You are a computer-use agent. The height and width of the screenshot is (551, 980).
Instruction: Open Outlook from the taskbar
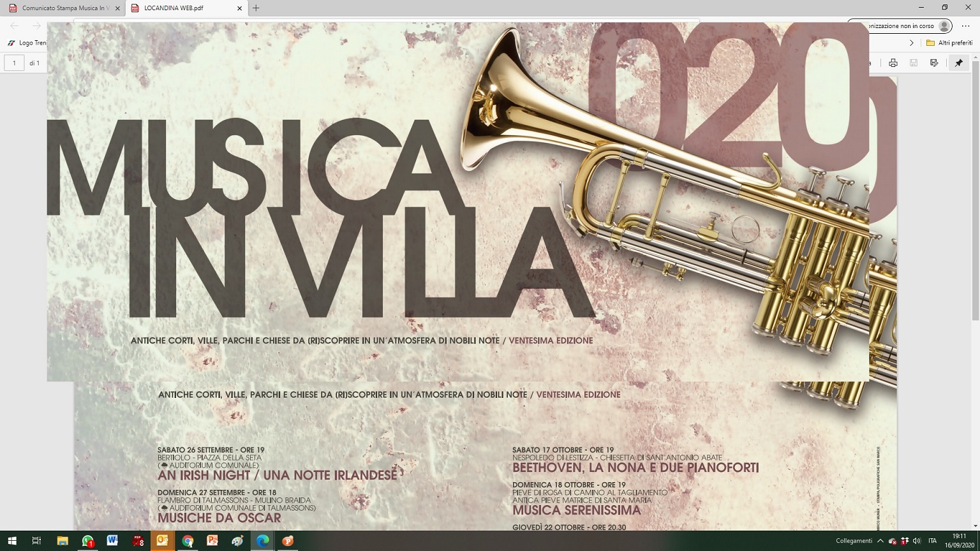point(162,541)
